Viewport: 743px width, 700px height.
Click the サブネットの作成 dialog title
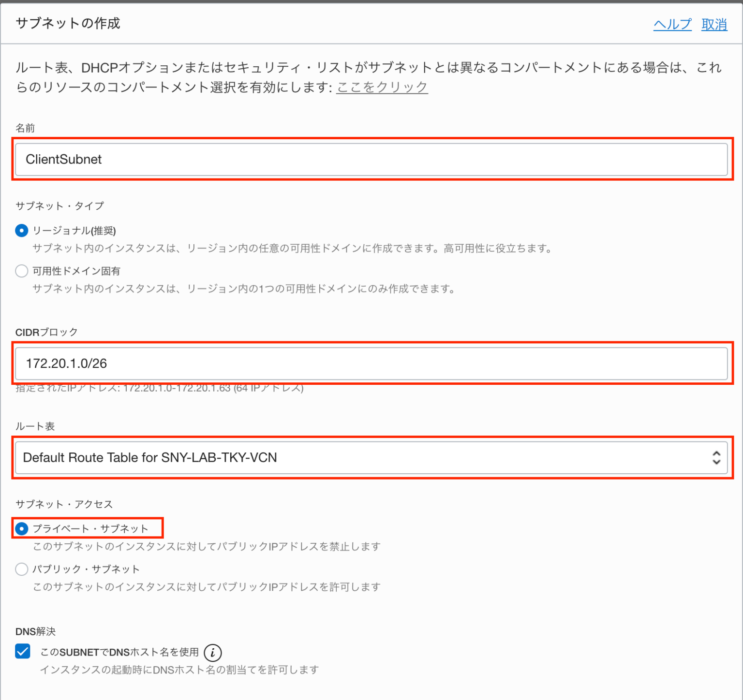(x=68, y=23)
